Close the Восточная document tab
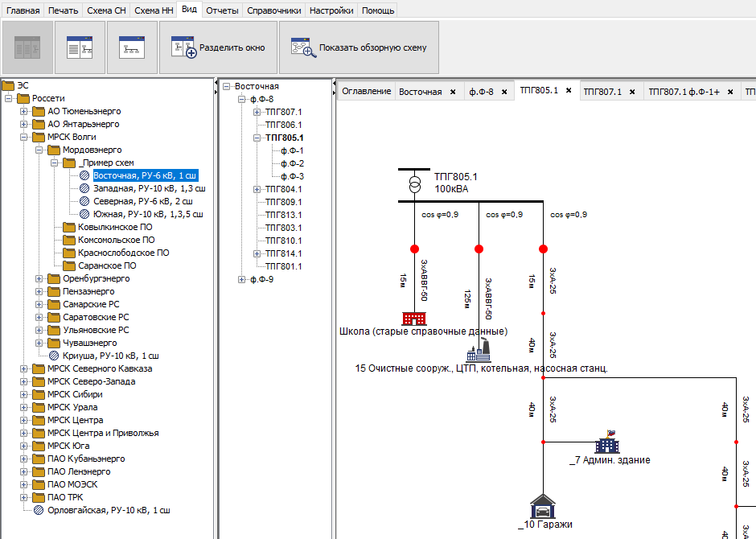 click(453, 92)
